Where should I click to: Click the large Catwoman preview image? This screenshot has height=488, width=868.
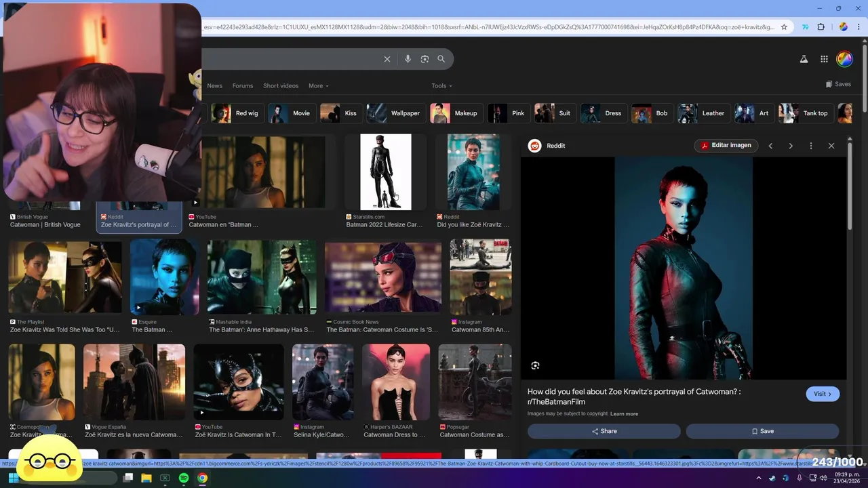[684, 268]
